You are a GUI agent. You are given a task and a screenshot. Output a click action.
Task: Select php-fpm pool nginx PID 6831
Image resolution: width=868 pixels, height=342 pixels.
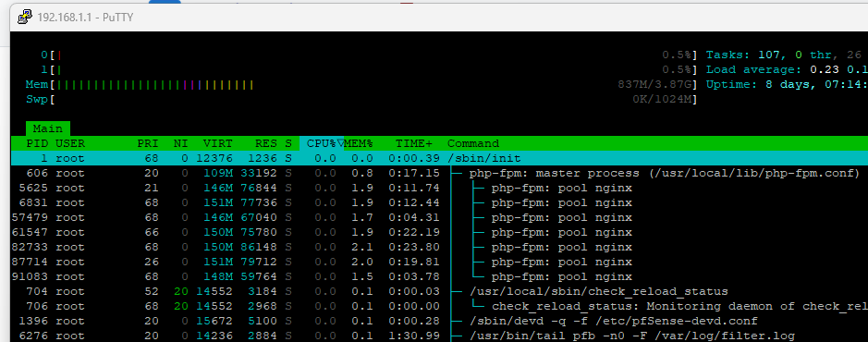click(439, 202)
